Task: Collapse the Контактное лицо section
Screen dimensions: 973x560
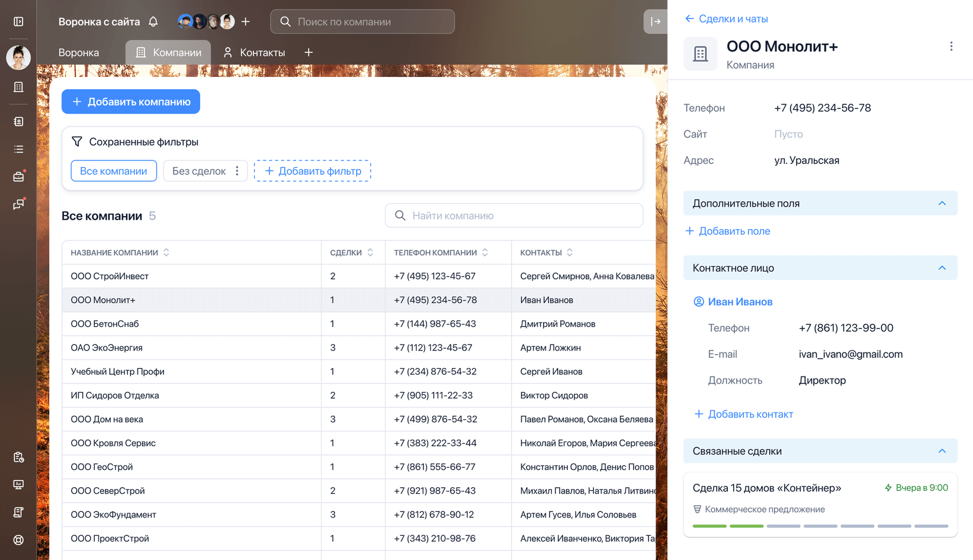Action: tap(942, 268)
